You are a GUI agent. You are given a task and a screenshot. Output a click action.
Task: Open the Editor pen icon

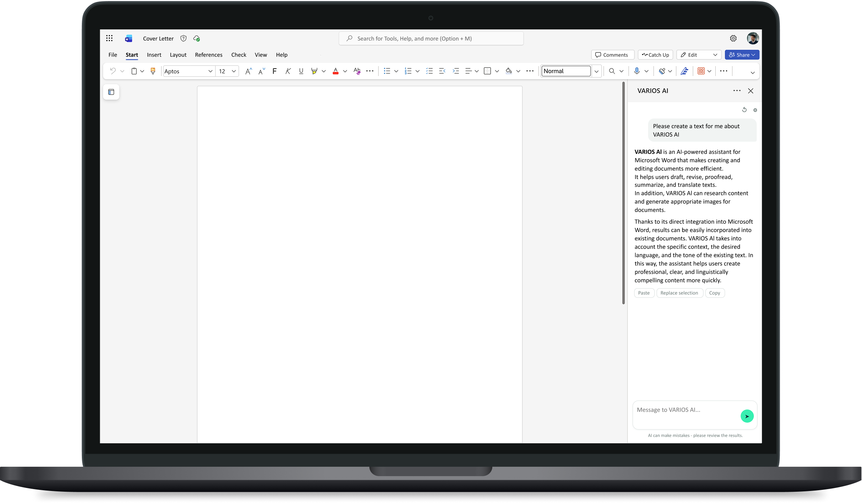tap(684, 71)
